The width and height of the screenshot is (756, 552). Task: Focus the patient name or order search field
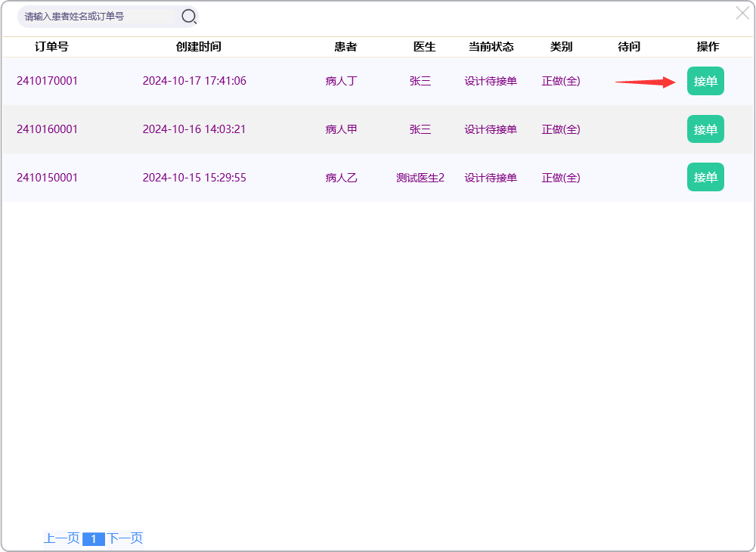click(x=98, y=17)
